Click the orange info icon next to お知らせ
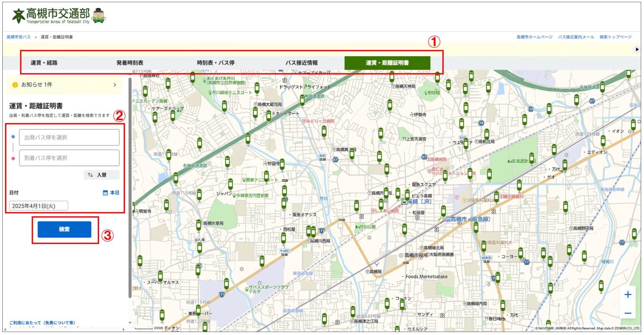644x335 pixels. click(15, 85)
